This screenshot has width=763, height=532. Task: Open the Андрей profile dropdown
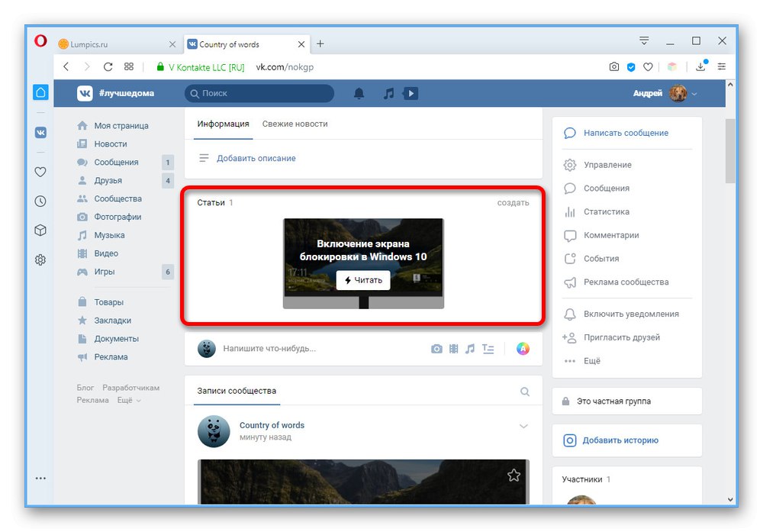click(665, 93)
